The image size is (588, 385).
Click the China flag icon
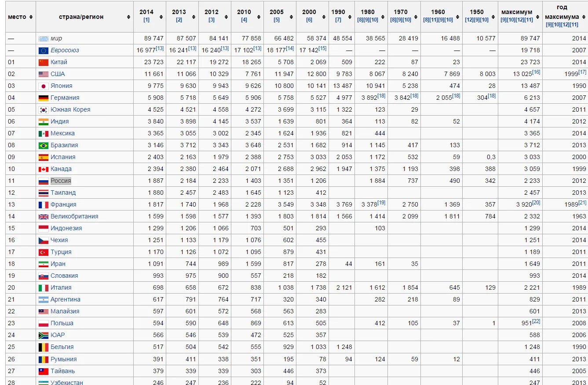pos(43,62)
